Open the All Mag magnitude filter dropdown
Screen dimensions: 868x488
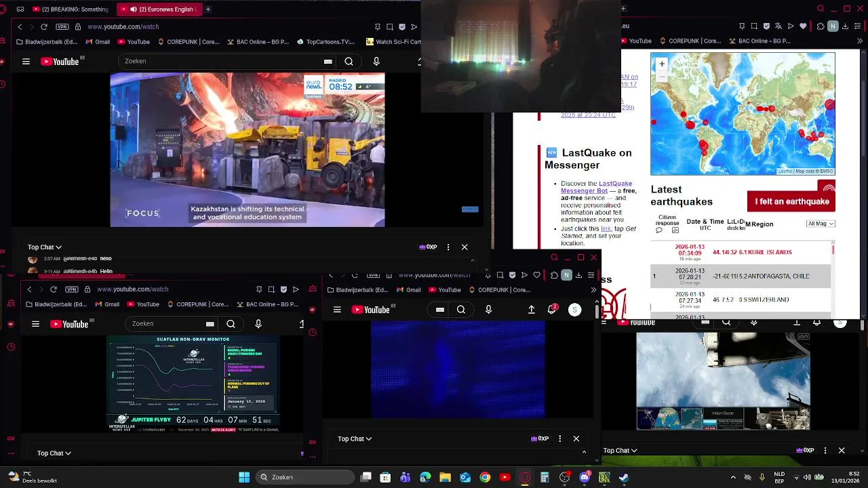pyautogui.click(x=821, y=224)
